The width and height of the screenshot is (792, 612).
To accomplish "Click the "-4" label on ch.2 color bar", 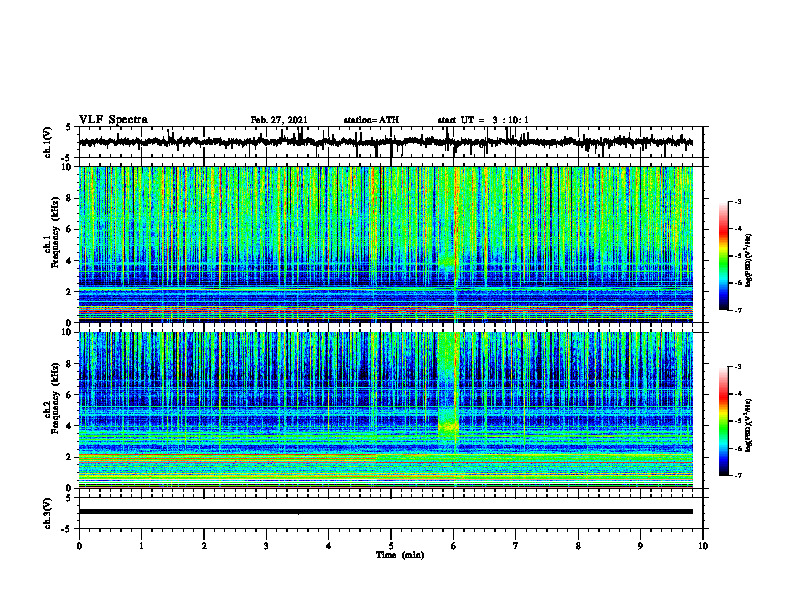I will click(737, 394).
